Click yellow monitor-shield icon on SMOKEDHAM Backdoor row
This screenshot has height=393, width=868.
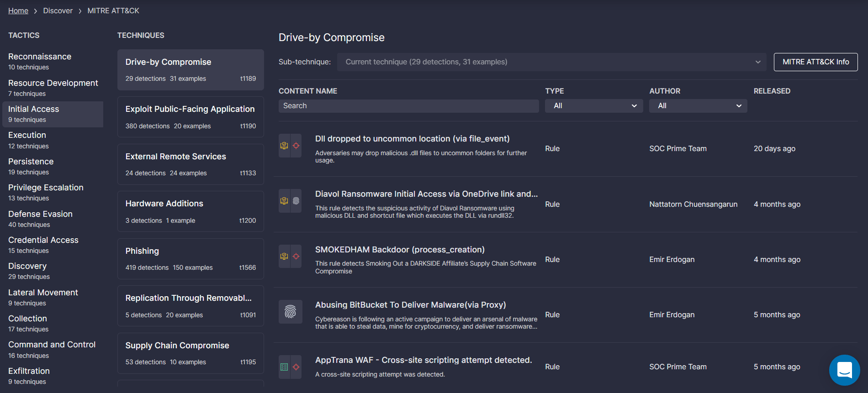click(284, 256)
